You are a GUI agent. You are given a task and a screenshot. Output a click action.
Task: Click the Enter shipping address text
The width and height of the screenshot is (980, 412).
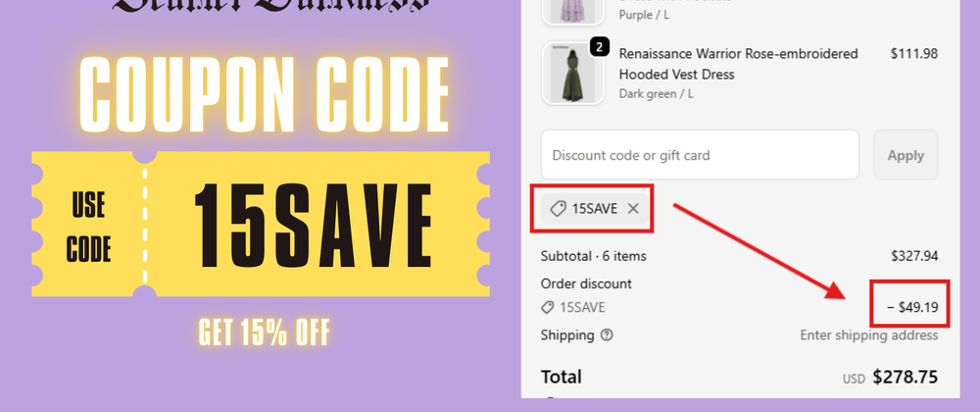click(x=868, y=335)
